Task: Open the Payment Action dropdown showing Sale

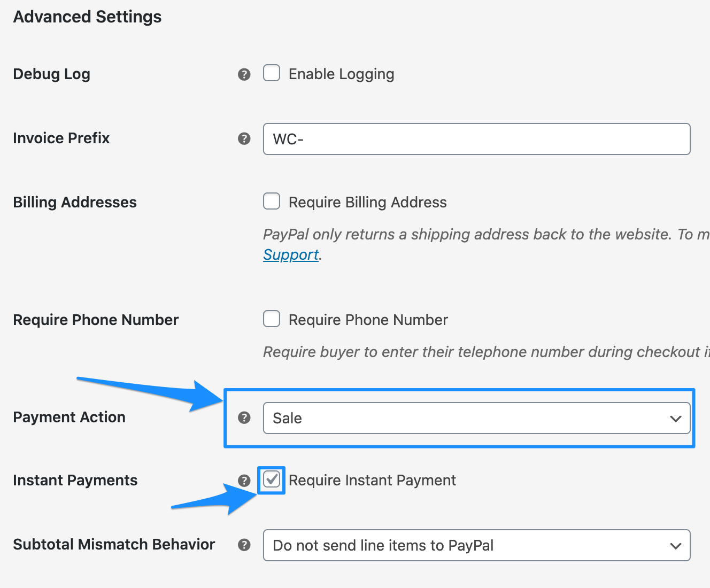Action: pyautogui.click(x=476, y=419)
